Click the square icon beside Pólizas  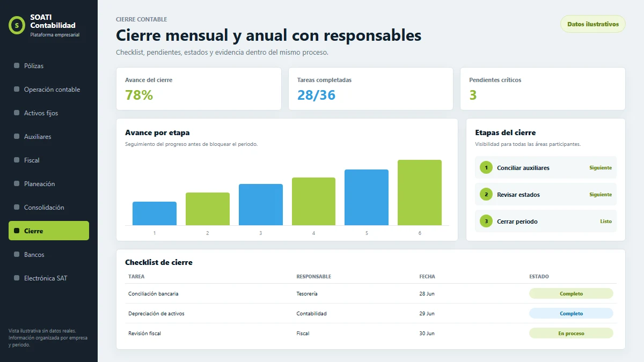click(17, 66)
